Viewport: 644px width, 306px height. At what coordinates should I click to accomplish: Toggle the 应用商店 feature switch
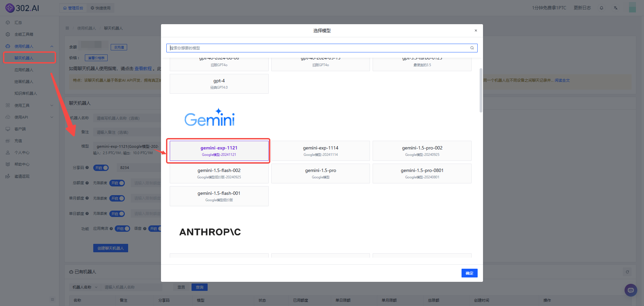coord(122,229)
